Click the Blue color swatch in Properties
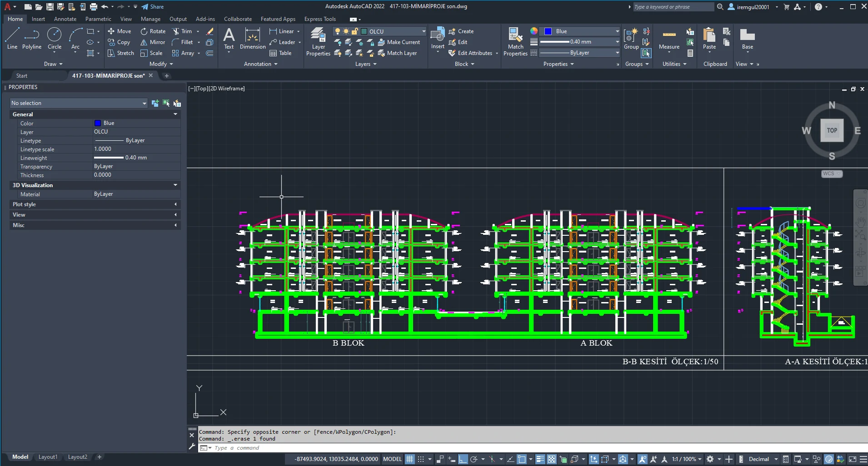 coord(98,123)
